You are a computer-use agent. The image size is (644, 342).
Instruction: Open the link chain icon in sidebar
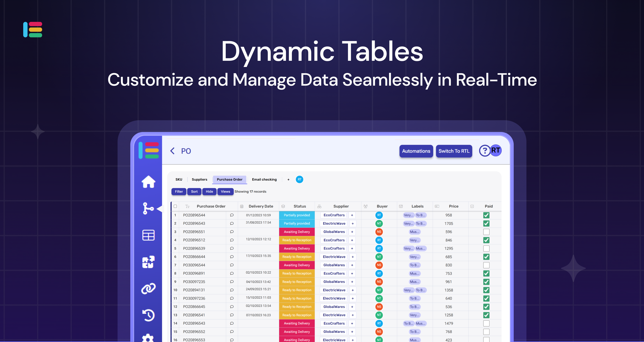click(x=148, y=289)
